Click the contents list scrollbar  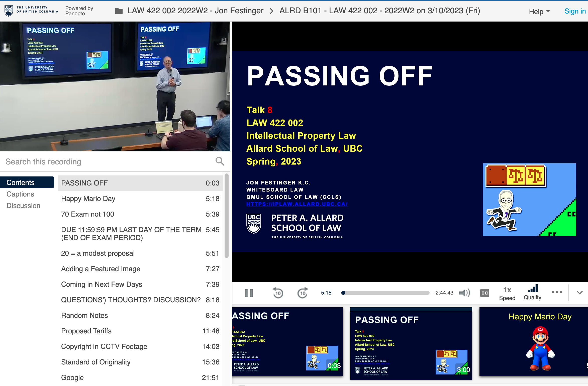pyautogui.click(x=226, y=216)
